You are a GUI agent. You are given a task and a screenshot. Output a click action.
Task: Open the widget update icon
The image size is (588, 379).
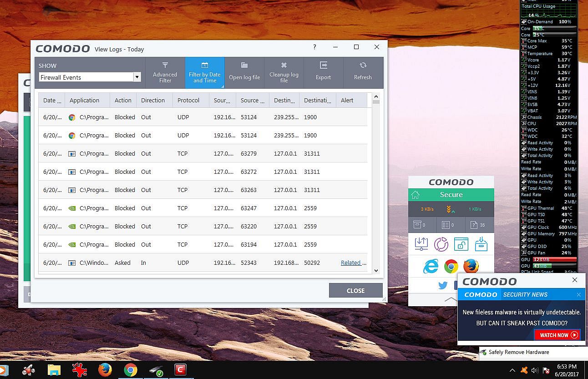(x=421, y=244)
